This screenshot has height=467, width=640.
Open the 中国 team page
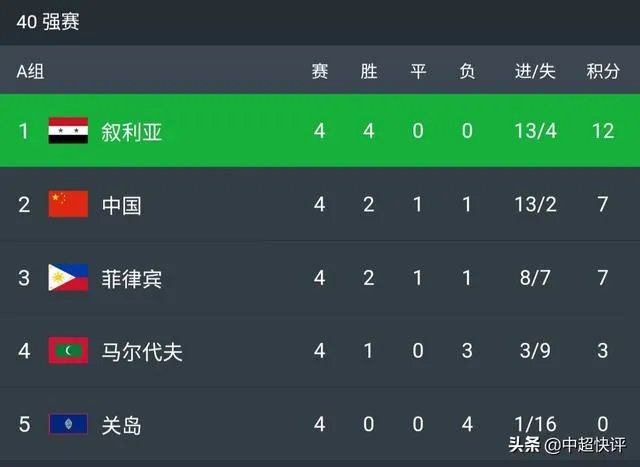[121, 205]
